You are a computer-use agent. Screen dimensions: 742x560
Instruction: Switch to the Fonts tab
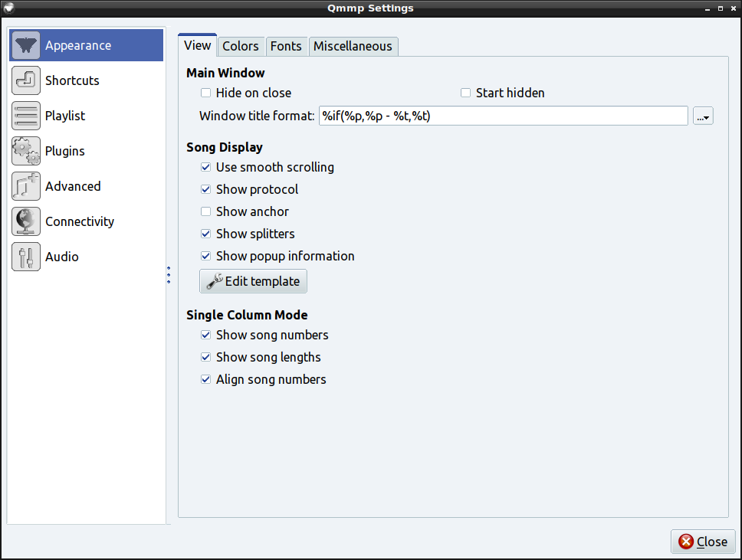[286, 46]
